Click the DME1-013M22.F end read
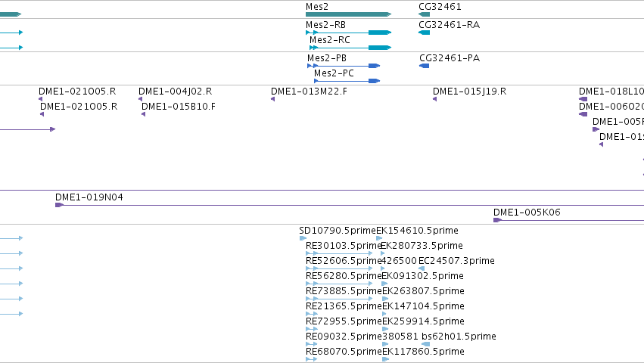644x363 pixels. (x=272, y=99)
